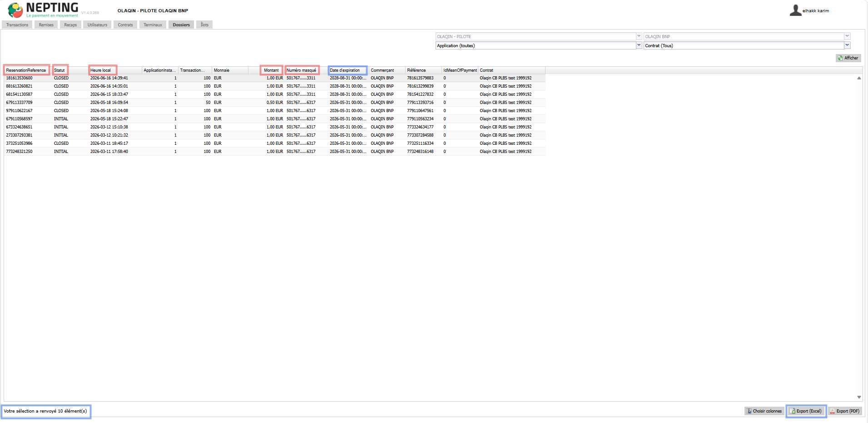The height and width of the screenshot is (423, 868).
Task: Select row with reservation 273307293381
Action: pyautogui.click(x=275, y=135)
